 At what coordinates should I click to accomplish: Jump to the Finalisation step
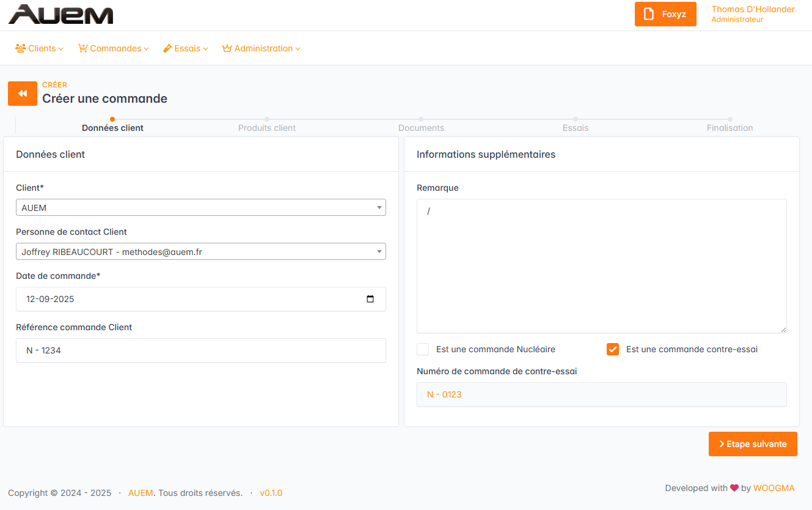[x=730, y=127]
